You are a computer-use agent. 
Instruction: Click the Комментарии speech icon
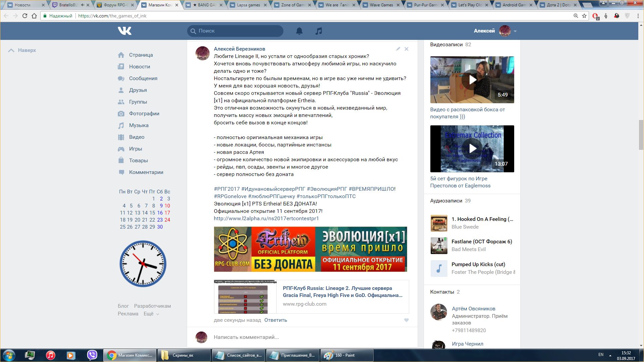point(121,172)
